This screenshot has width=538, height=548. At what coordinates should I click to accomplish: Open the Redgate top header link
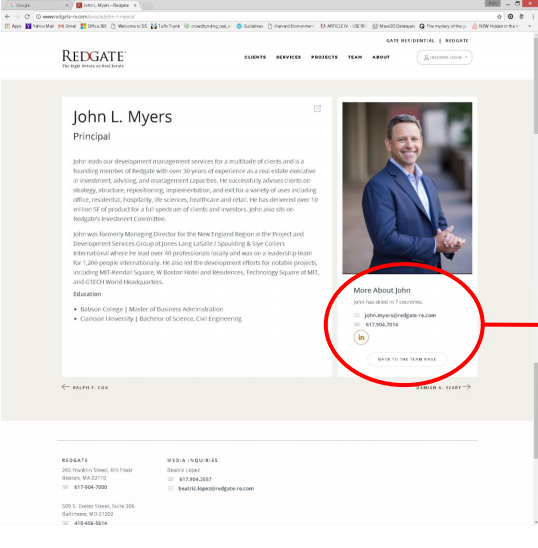pyautogui.click(x=457, y=41)
